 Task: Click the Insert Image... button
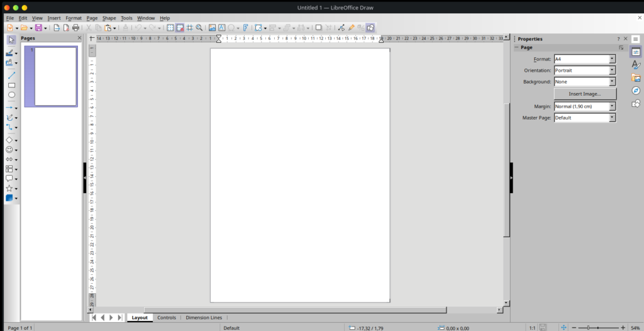pos(585,94)
